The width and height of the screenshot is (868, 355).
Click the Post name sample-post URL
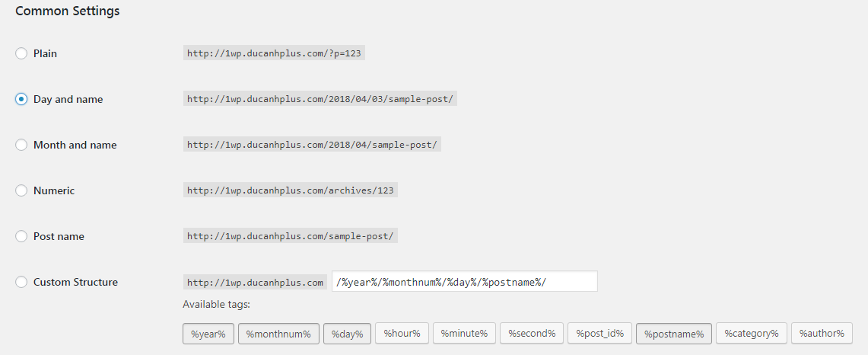point(290,236)
